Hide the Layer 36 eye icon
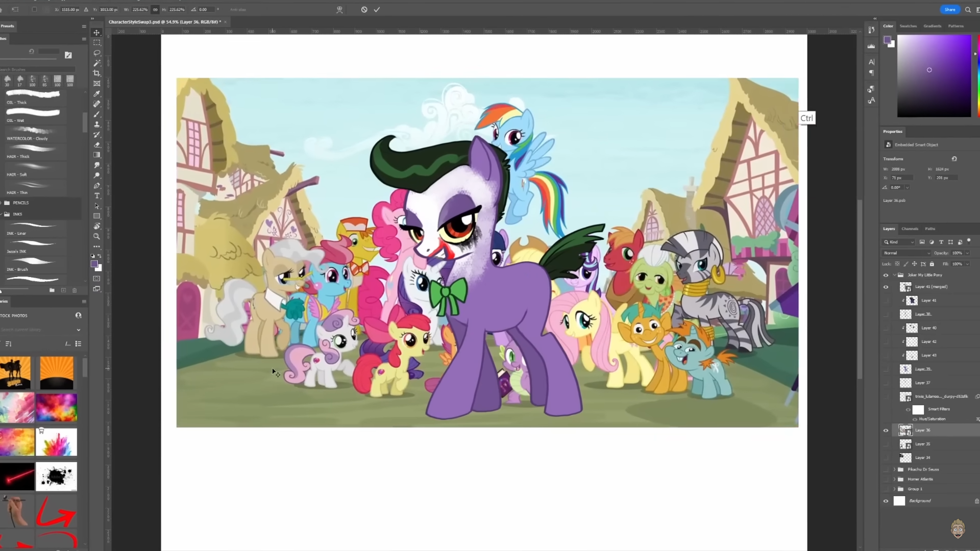The width and height of the screenshot is (980, 551). pos(886,431)
